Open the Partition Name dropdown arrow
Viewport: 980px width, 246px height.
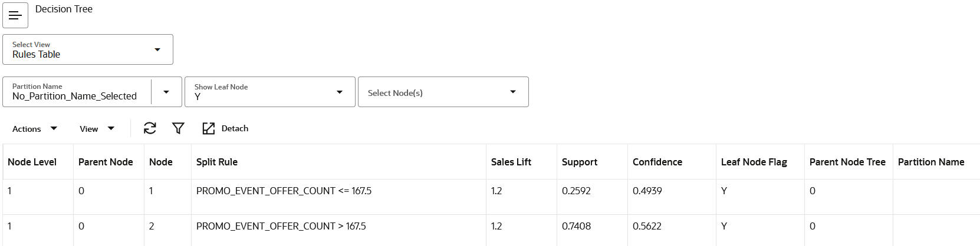tap(166, 92)
